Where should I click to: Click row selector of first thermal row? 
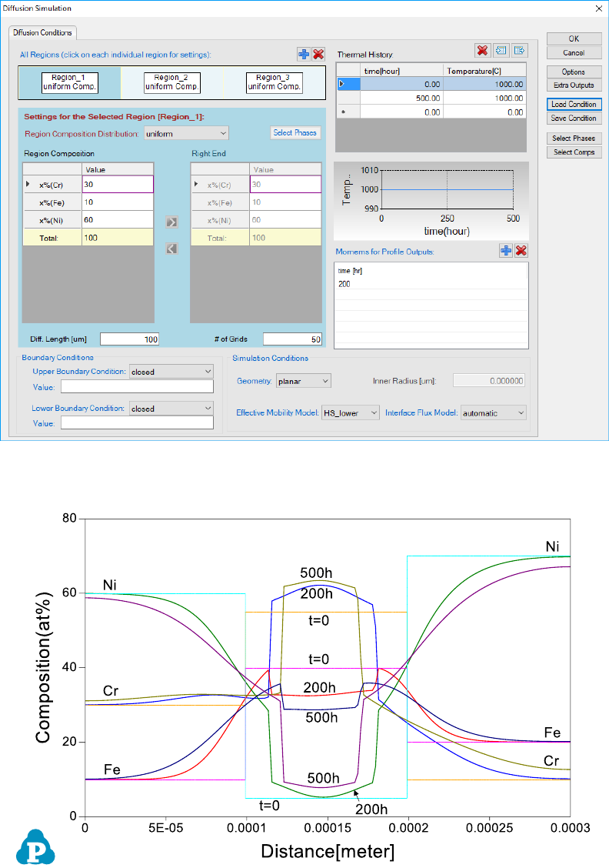348,84
